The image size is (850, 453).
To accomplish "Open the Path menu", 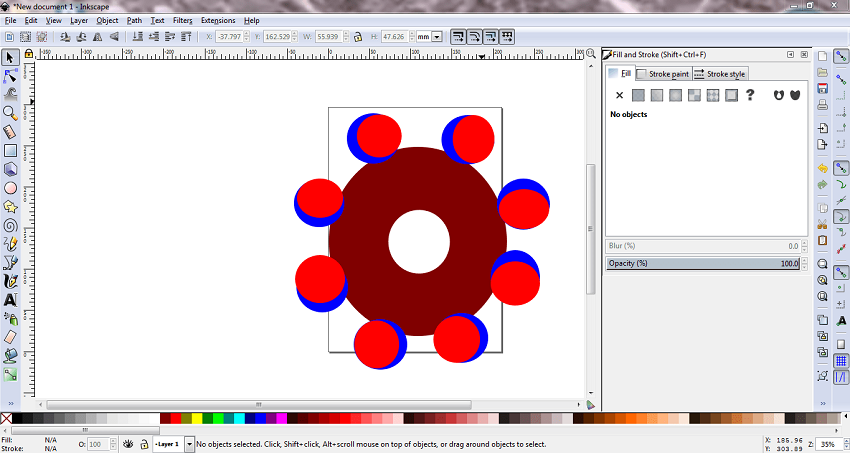I will pos(134,21).
